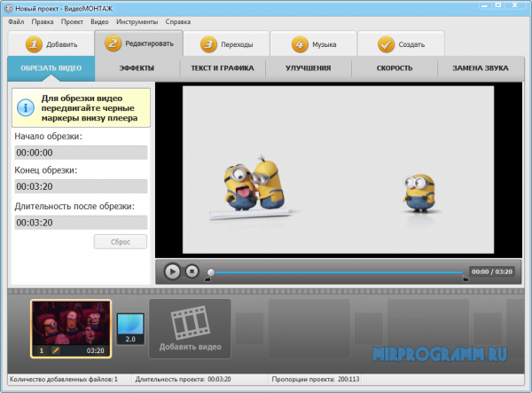Open the Инструменты menu
Image resolution: width=532 pixels, height=393 pixels.
pyautogui.click(x=137, y=21)
